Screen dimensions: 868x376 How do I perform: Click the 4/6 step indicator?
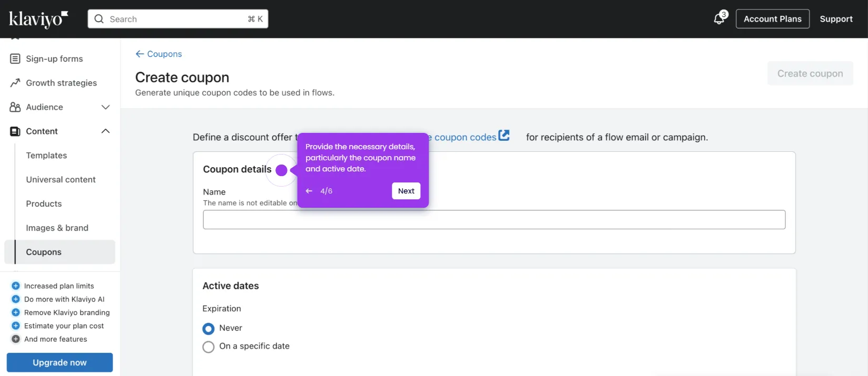click(326, 191)
